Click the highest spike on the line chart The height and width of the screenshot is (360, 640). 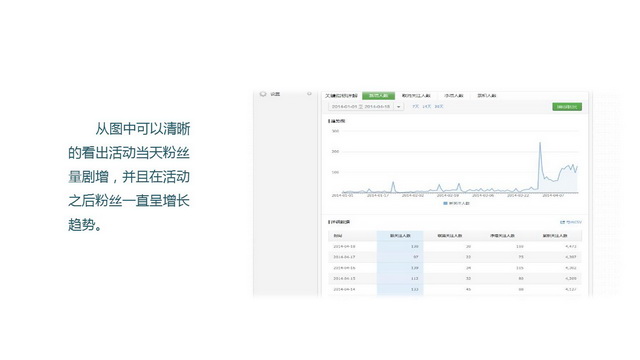[x=540, y=143]
